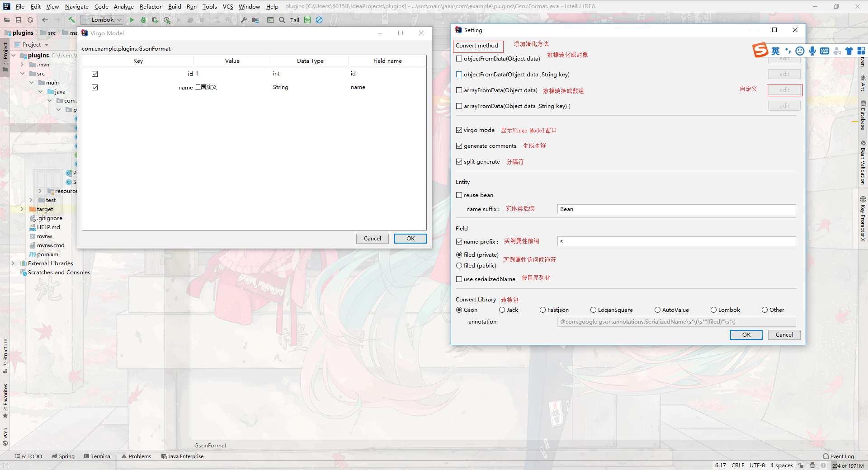Image resolution: width=868 pixels, height=470 pixels.
Task: Collapse the main folder node
Action: pyautogui.click(x=31, y=83)
